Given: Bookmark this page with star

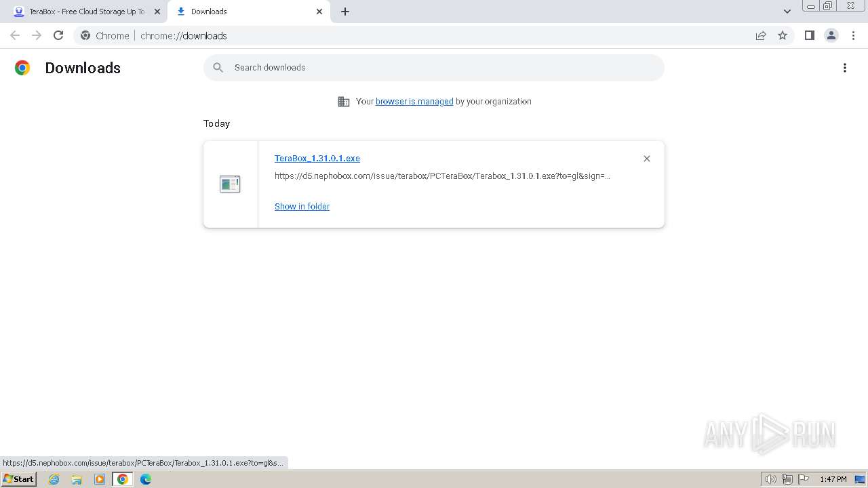Looking at the screenshot, I should (x=783, y=36).
